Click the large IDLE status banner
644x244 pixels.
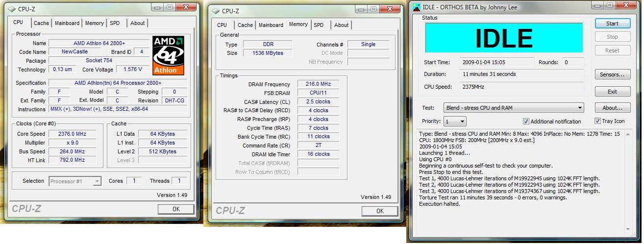tap(504, 38)
